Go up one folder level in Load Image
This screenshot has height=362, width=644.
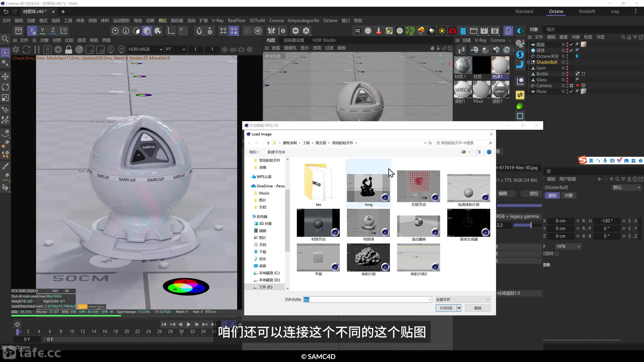click(x=268, y=143)
